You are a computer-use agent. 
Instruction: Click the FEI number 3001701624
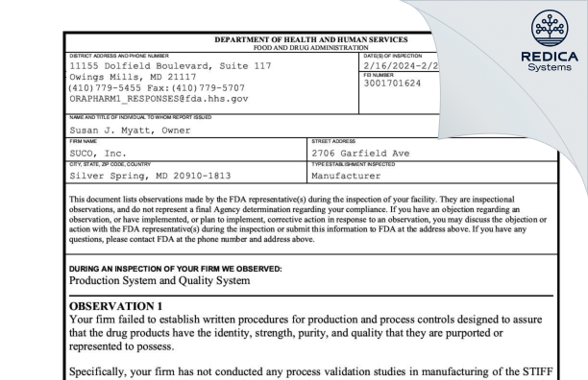click(392, 83)
